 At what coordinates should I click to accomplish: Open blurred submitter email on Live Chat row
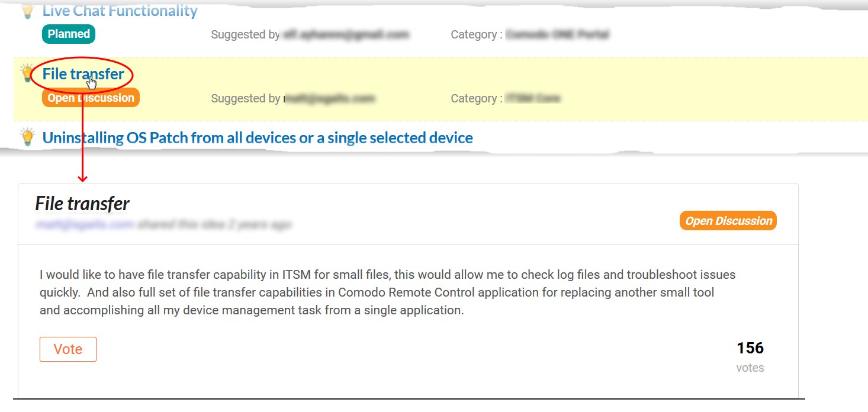(x=346, y=34)
